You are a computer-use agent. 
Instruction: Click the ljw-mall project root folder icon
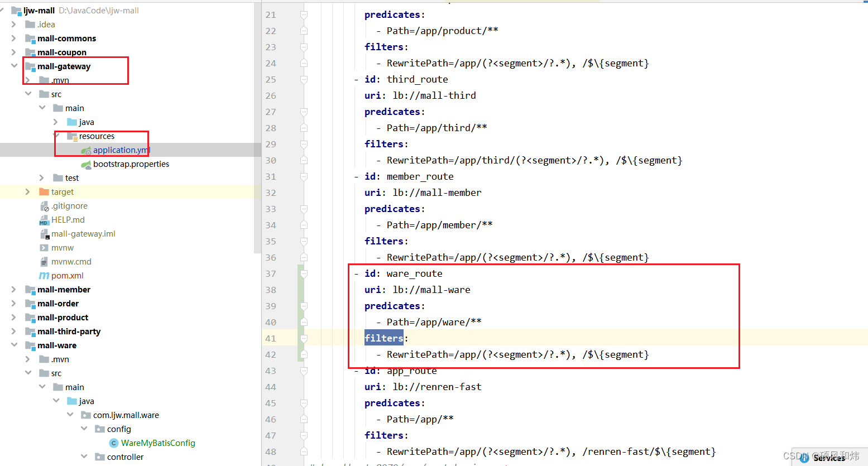tap(16, 11)
